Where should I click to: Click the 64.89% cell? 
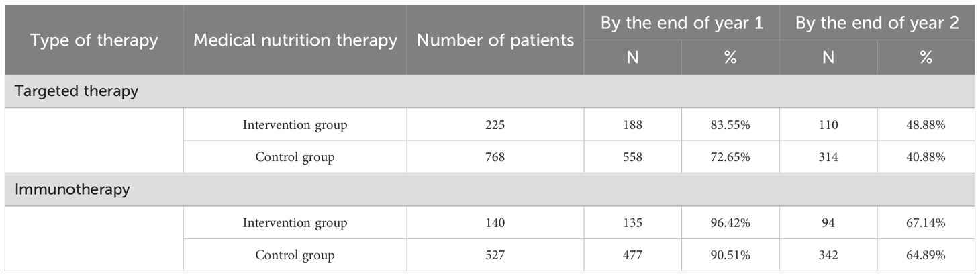pos(926,255)
